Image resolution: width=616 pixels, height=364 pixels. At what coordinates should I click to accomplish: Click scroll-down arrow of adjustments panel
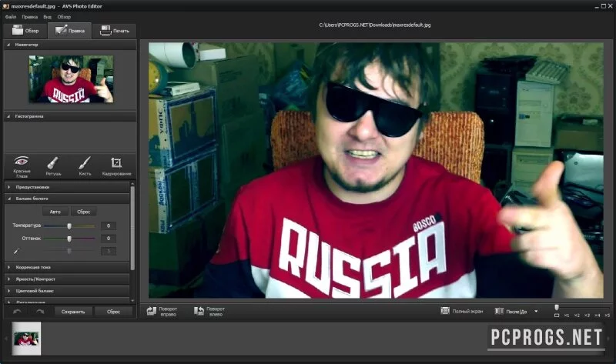pos(132,300)
